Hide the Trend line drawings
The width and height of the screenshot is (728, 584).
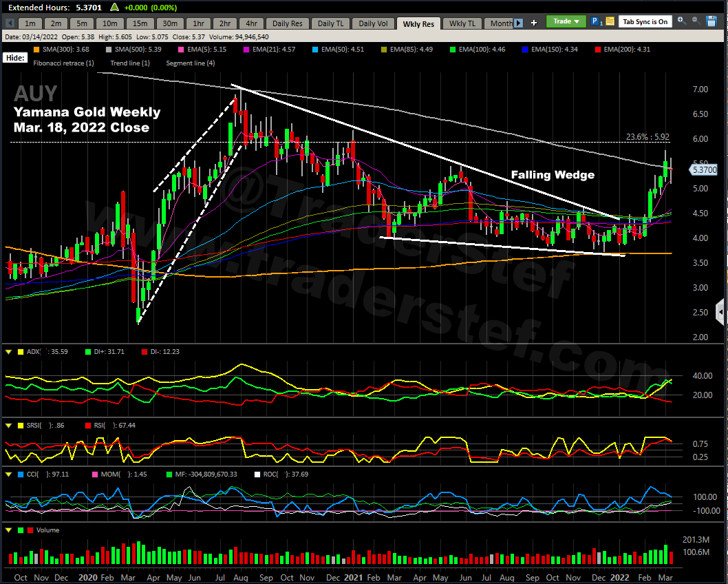pyautogui.click(x=130, y=63)
